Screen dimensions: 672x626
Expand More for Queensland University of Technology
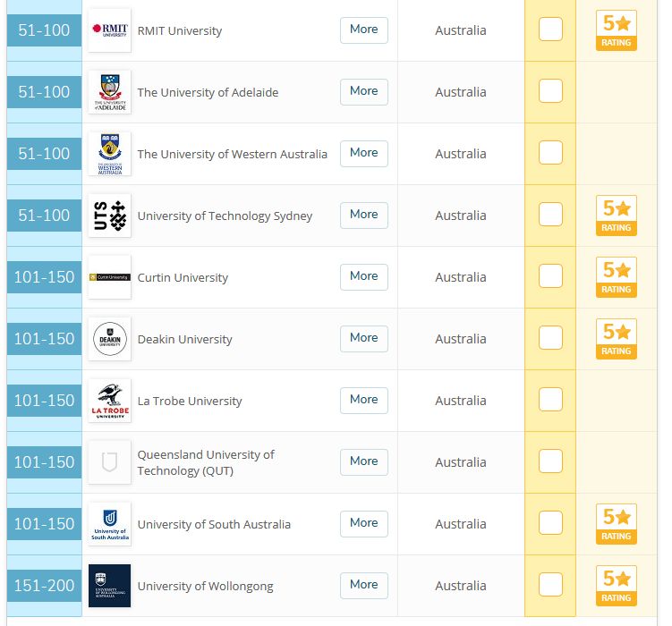[x=364, y=461]
